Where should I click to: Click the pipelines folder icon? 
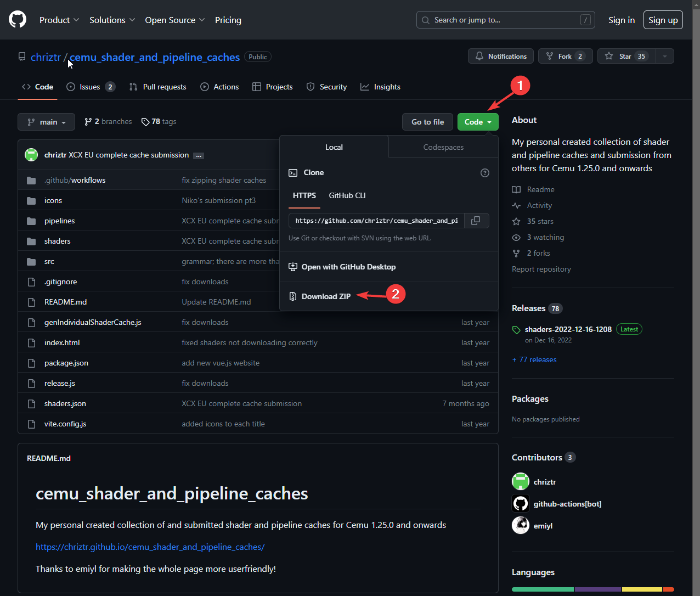31,221
